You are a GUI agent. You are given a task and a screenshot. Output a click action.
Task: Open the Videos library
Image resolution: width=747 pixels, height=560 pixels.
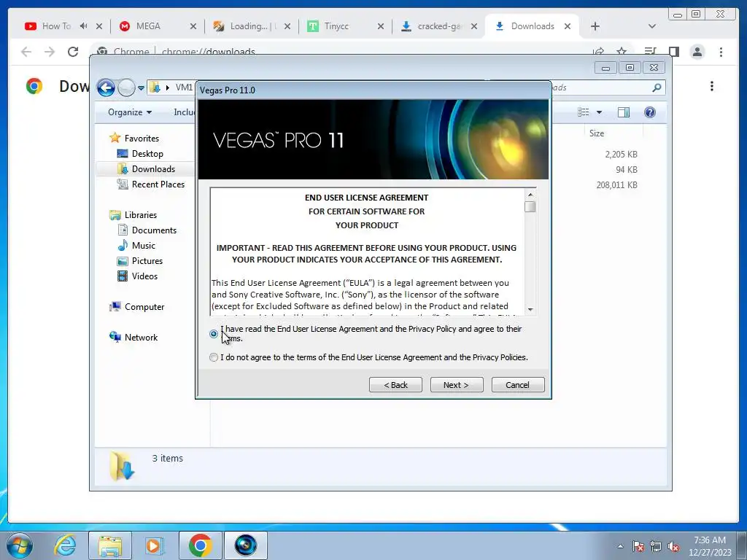(137, 276)
